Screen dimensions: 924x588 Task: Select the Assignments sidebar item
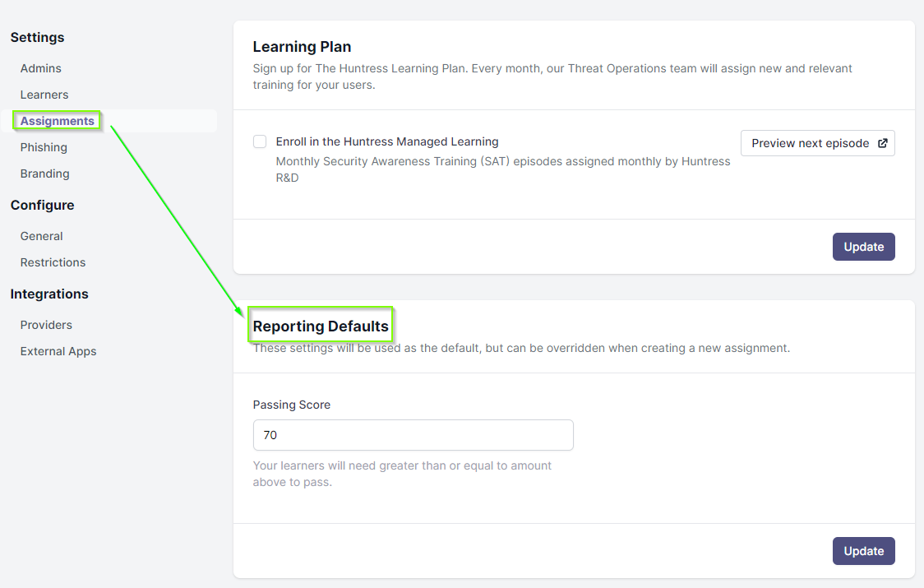pos(58,121)
